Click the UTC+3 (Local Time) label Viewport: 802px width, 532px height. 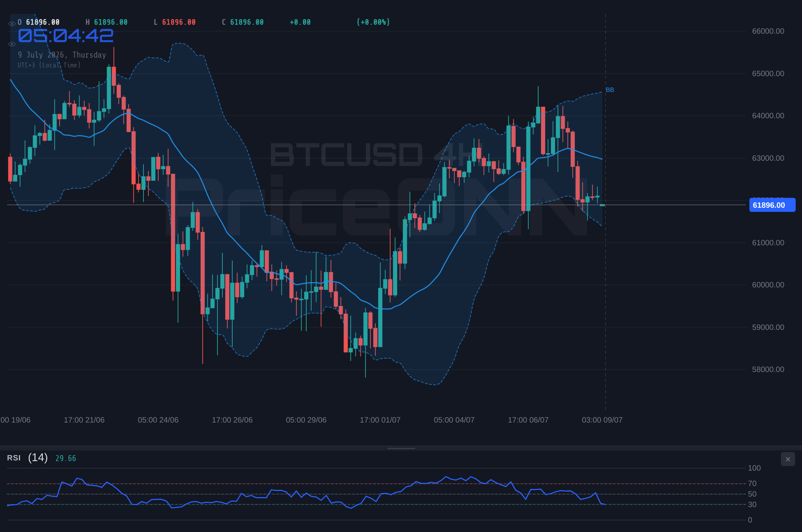click(x=49, y=65)
